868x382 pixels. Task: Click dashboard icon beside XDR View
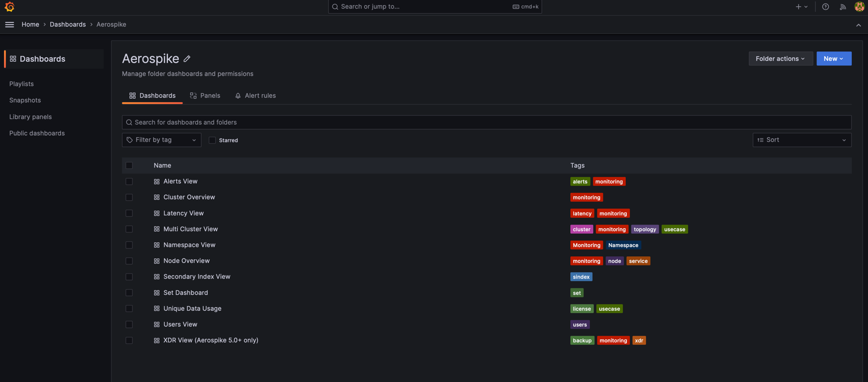(x=156, y=340)
